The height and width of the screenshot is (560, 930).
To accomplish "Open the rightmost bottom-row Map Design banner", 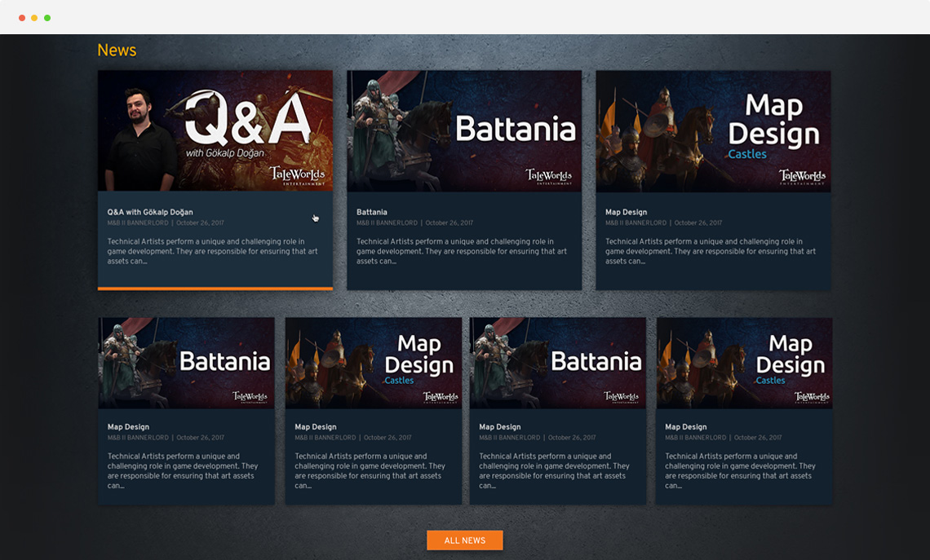I will pos(744,363).
